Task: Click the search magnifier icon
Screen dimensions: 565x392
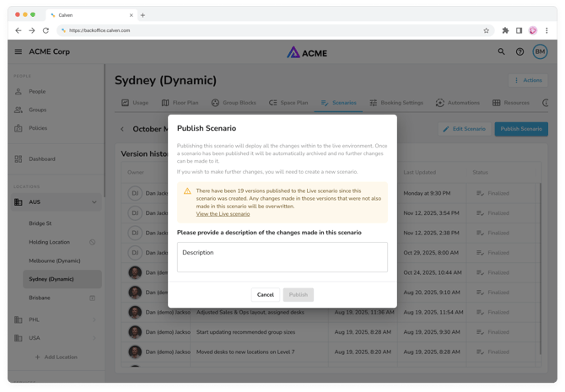Action: [x=501, y=51]
